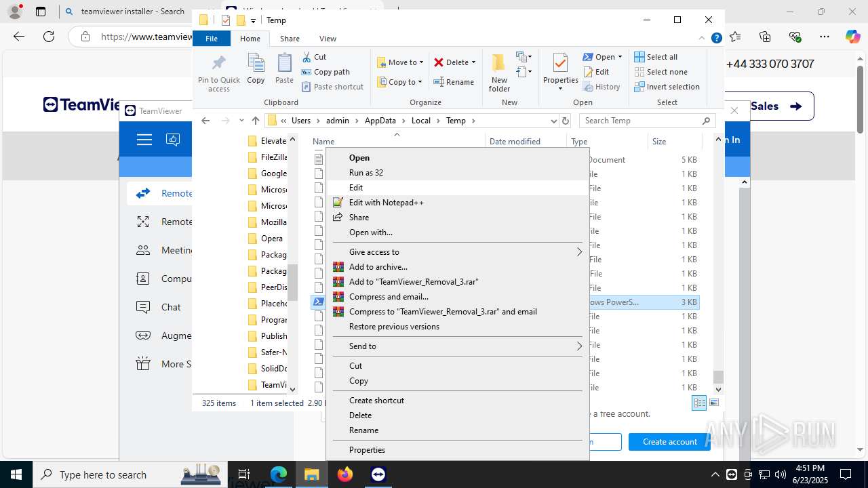
Task: Click the Up one level arrow
Action: click(x=256, y=121)
